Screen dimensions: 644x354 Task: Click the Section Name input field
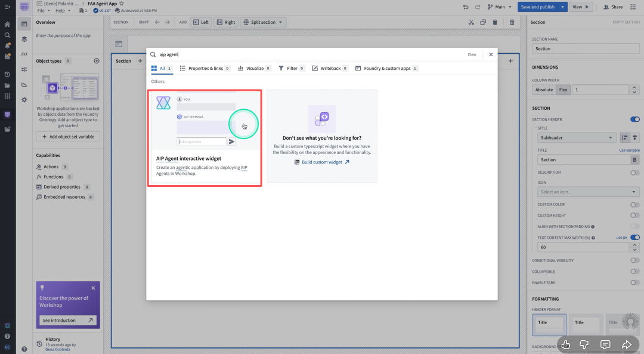pos(586,48)
